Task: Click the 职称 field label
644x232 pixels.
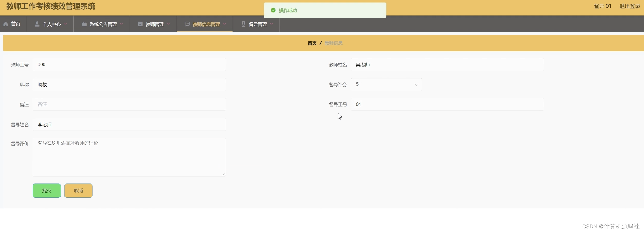Action: point(24,85)
